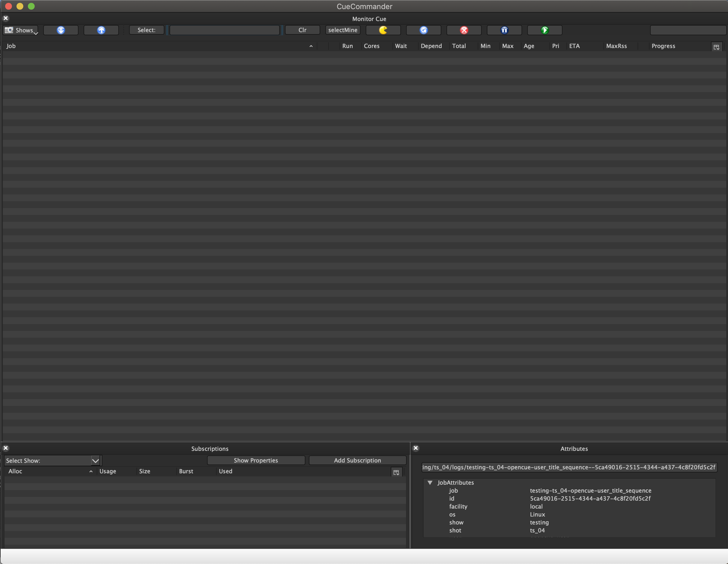Toggle the selectMine filter button
The image size is (728, 564).
(344, 30)
